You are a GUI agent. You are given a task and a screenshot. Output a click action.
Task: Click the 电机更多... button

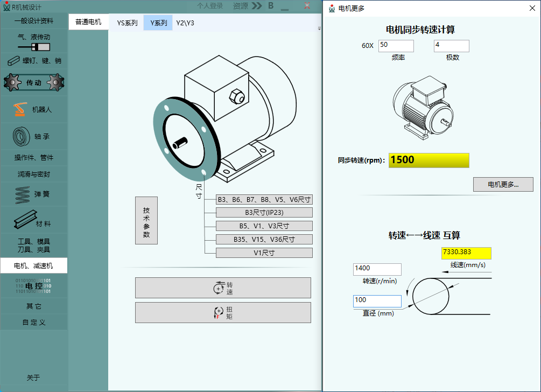click(503, 185)
